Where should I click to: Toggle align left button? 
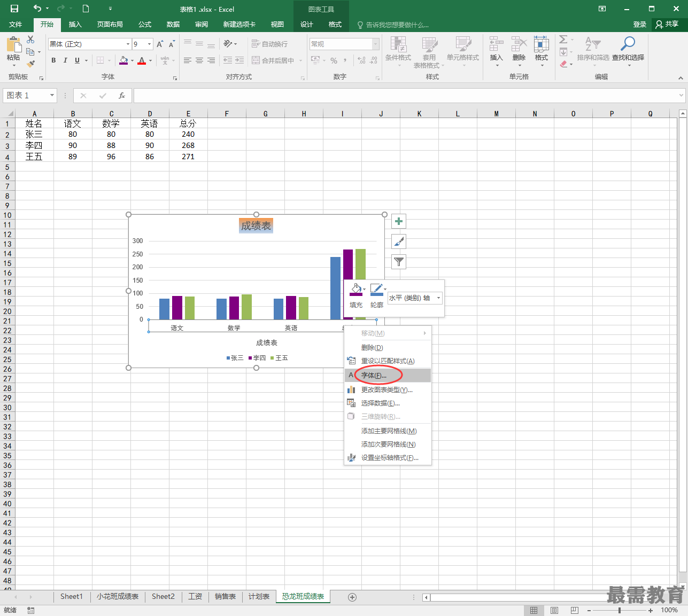[x=187, y=60]
